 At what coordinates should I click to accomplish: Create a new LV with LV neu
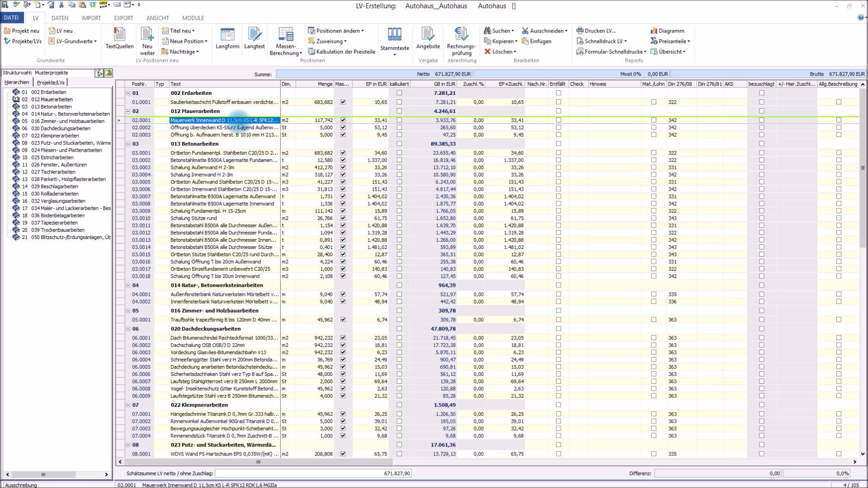click(x=61, y=31)
